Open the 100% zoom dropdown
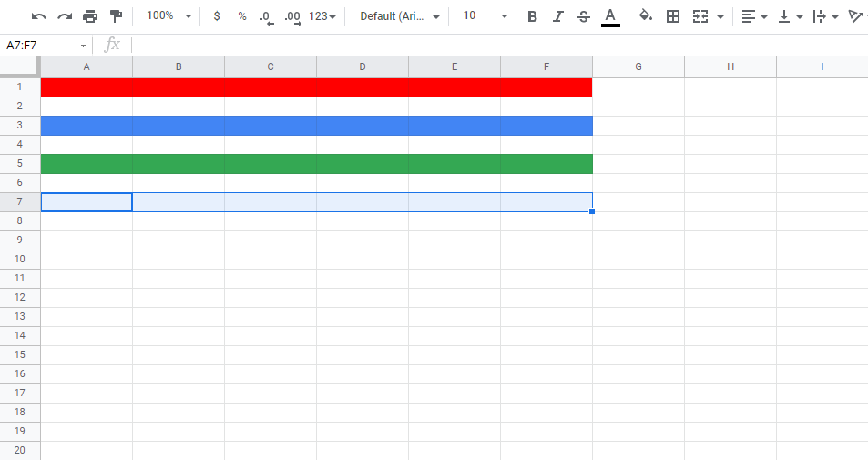Image resolution: width=868 pixels, height=460 pixels. 168,16
